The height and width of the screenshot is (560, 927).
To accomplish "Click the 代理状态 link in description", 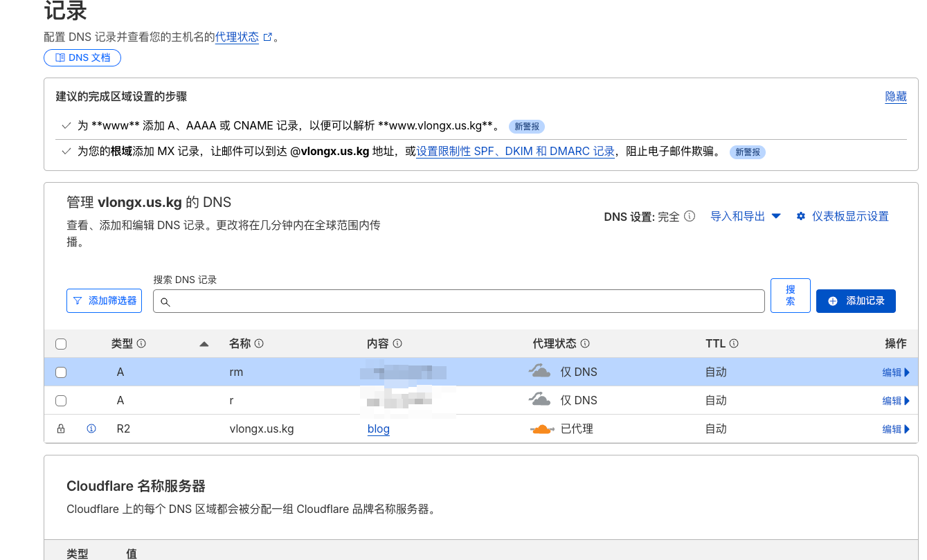I will point(237,37).
